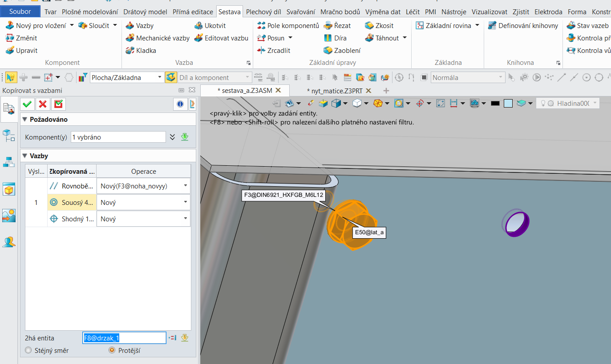The image size is (611, 364).
Task: Select the Protější radio button
Action: [x=112, y=351]
